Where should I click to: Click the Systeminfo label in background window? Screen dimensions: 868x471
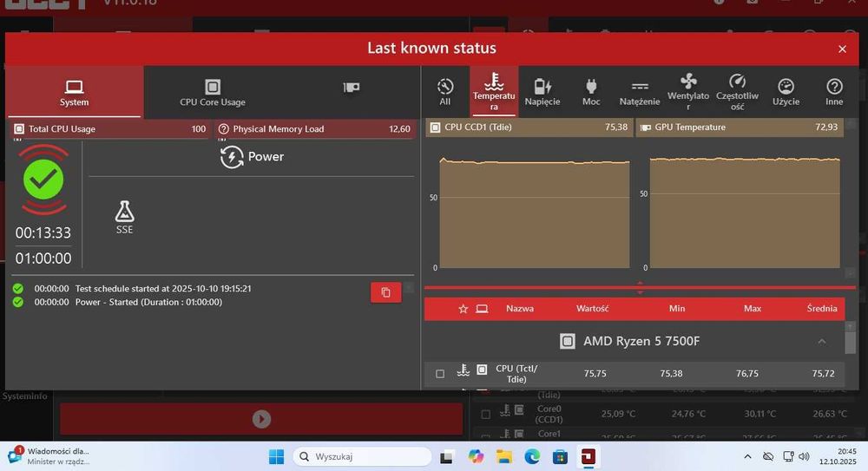tap(24, 396)
